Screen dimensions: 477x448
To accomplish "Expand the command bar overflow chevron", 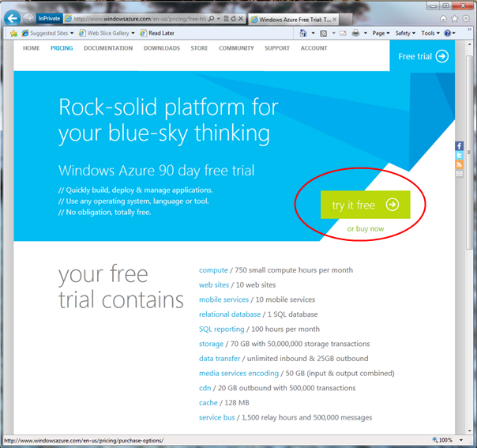I will 469,29.
